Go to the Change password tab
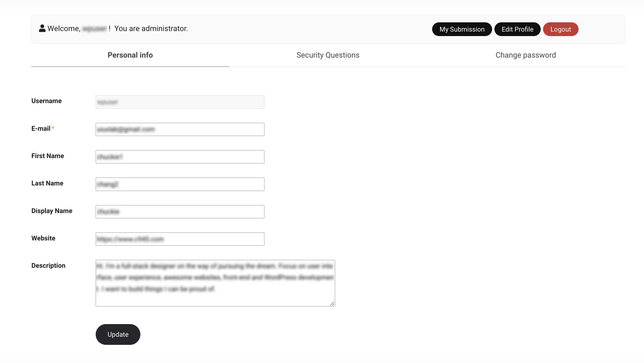Image resolution: width=644 pixels, height=363 pixels. click(x=525, y=55)
